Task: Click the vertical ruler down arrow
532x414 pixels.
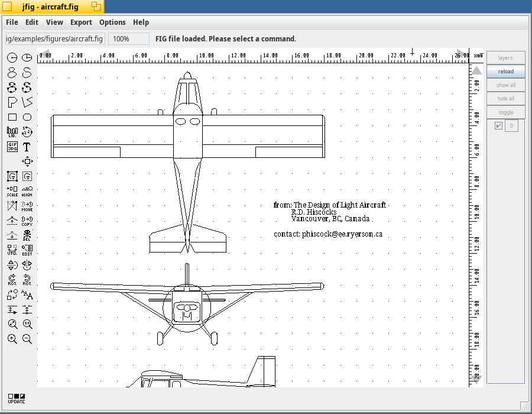Action: pos(476,379)
